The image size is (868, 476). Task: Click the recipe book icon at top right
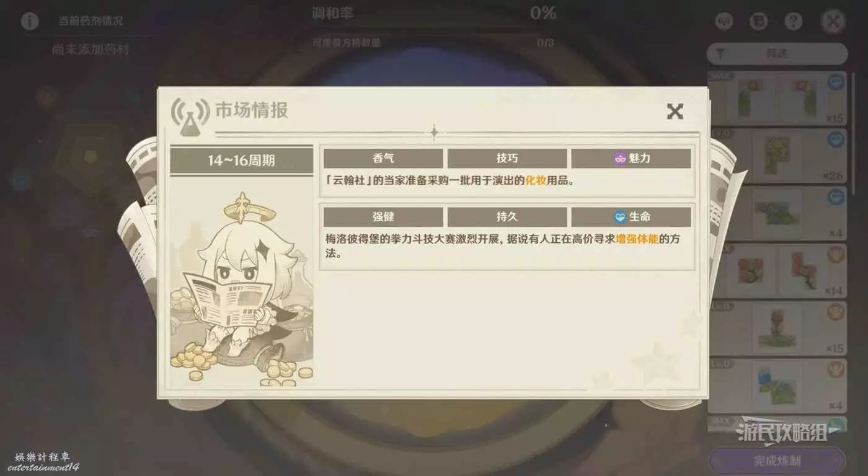pos(758,21)
